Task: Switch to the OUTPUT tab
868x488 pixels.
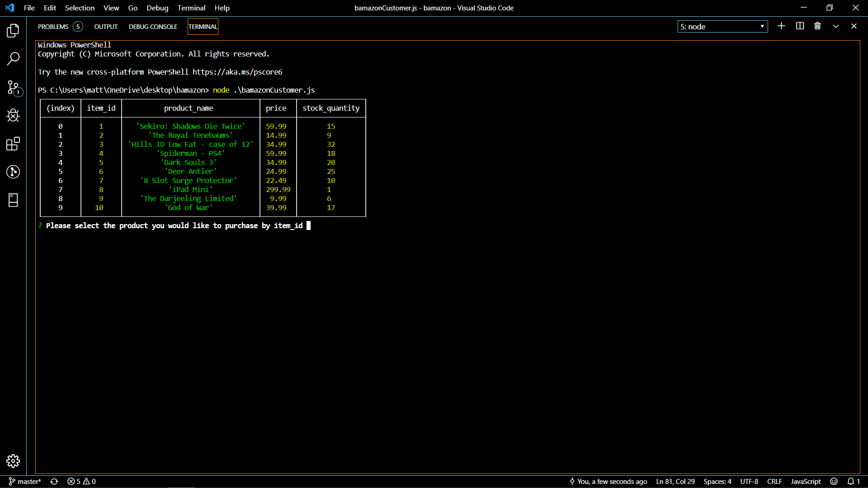Action: click(106, 27)
